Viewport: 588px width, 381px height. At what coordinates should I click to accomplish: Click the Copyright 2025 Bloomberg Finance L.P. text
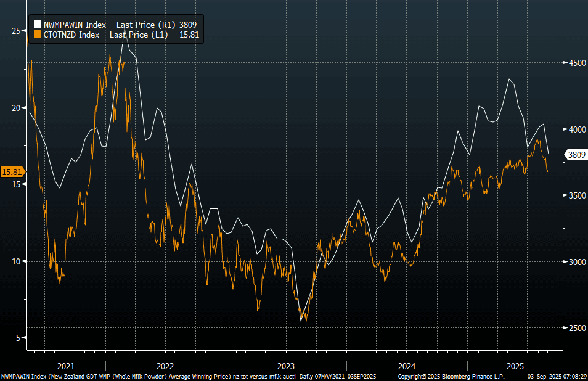click(x=451, y=377)
